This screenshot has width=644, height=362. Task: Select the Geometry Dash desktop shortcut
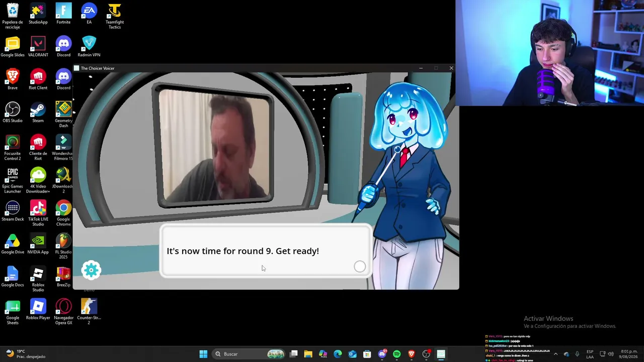[63, 115]
